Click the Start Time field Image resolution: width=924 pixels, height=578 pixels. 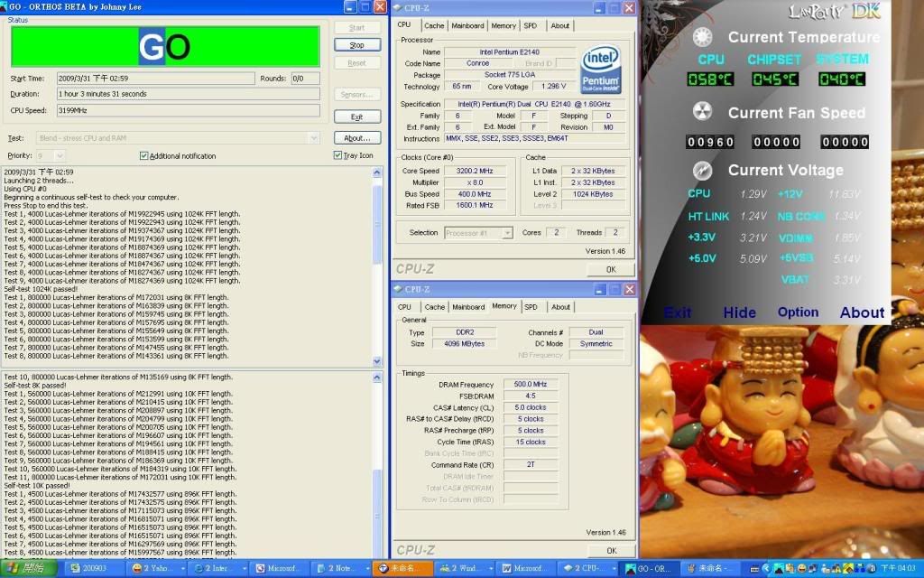[x=155, y=79]
